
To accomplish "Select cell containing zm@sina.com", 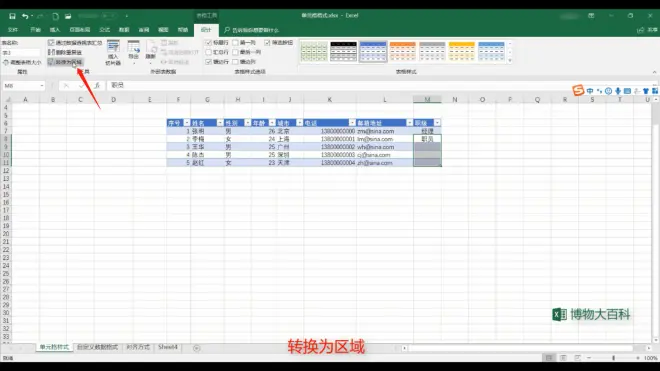I will click(384, 131).
